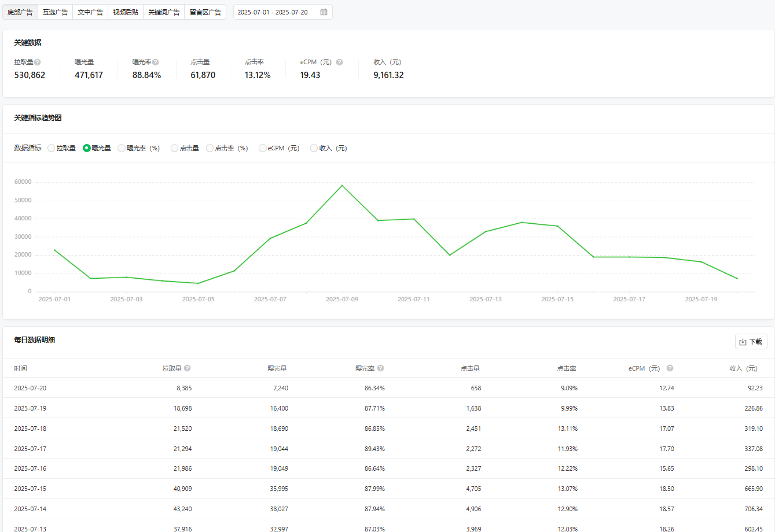This screenshot has width=775, height=532.
Task: Click the 2025-07-13 axis label
Action: pos(486,300)
